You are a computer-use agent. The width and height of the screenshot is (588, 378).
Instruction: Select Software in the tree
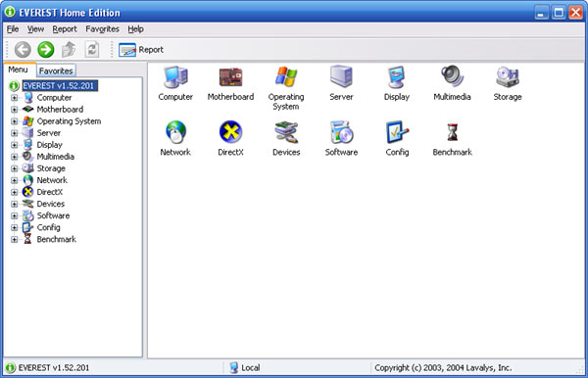coord(53,215)
